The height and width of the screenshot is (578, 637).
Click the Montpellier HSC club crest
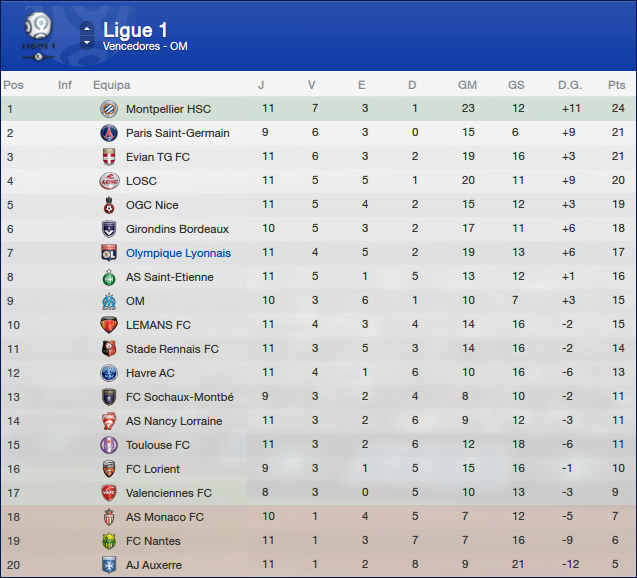[x=108, y=109]
